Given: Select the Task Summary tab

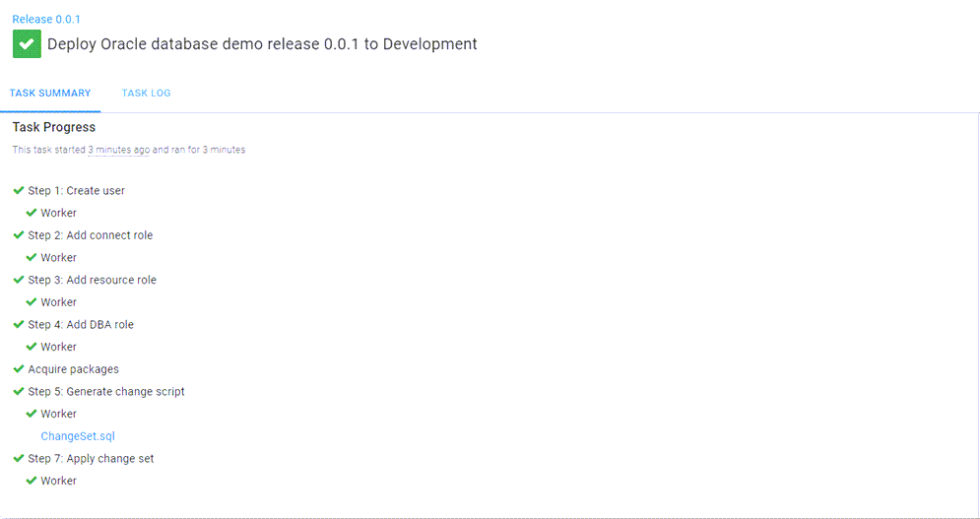Looking at the screenshot, I should tap(50, 94).
